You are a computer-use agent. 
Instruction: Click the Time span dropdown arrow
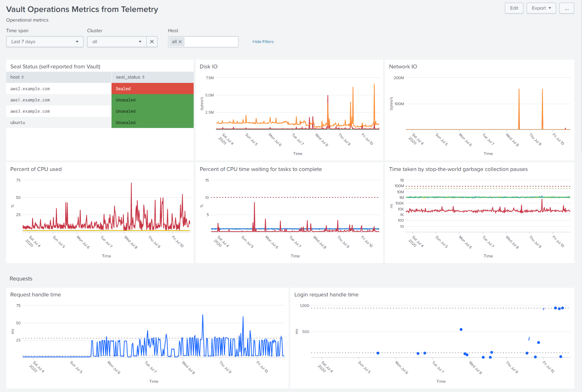pyautogui.click(x=77, y=42)
